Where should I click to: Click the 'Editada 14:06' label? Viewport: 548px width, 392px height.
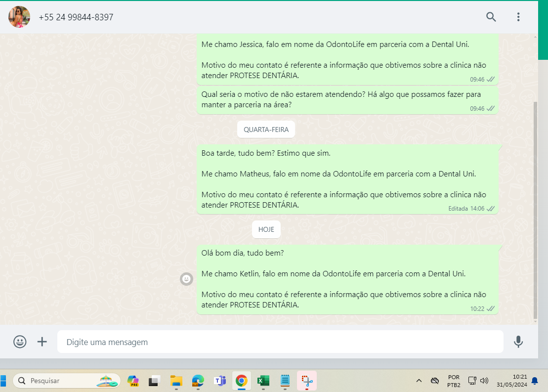tap(466, 209)
